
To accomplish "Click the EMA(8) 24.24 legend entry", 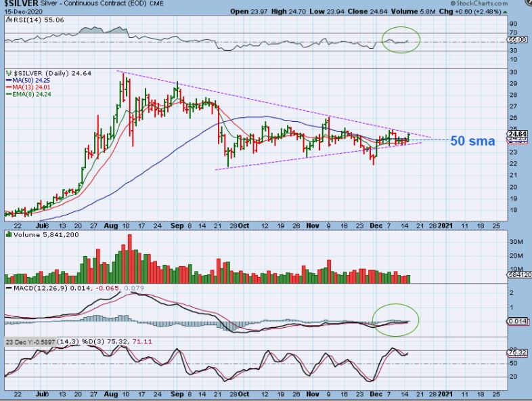I will [x=32, y=94].
